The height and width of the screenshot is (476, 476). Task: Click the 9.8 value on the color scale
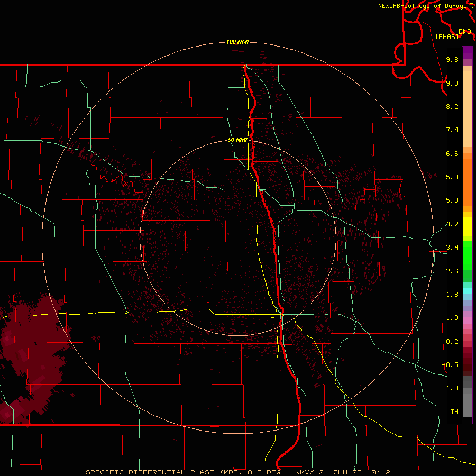(452, 59)
